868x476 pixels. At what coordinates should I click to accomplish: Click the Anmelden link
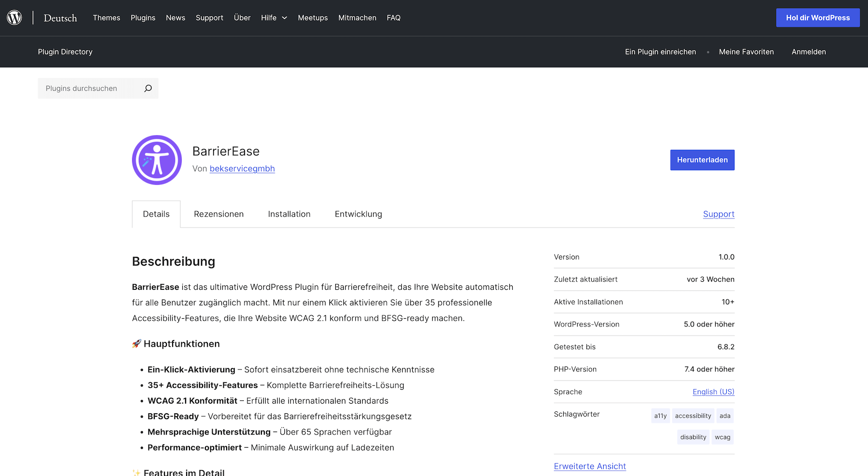[x=809, y=52]
